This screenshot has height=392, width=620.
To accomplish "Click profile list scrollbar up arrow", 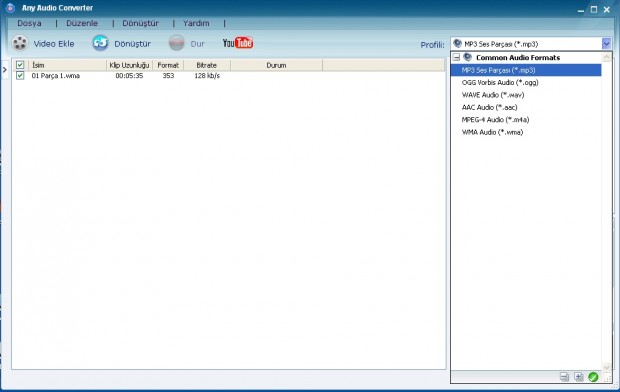I will point(607,57).
